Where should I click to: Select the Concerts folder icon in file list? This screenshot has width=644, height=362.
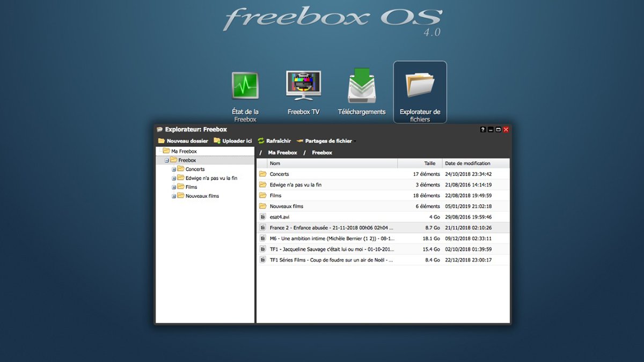262,174
